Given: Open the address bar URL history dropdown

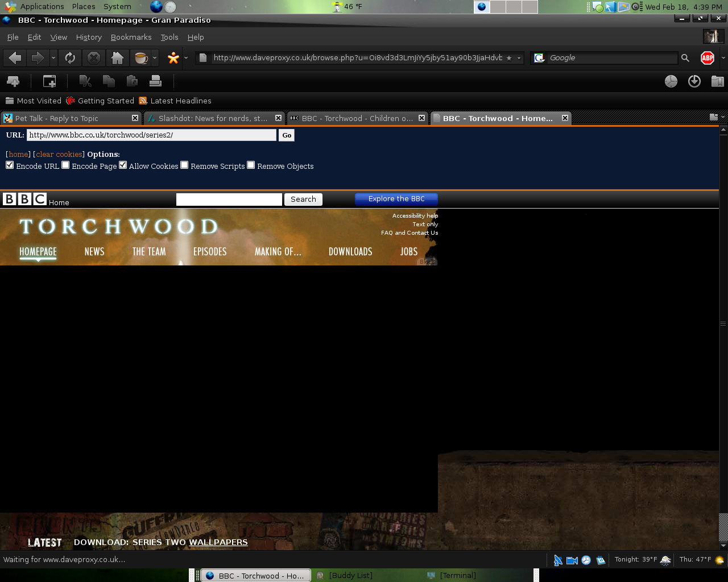Looking at the screenshot, I should 519,58.
